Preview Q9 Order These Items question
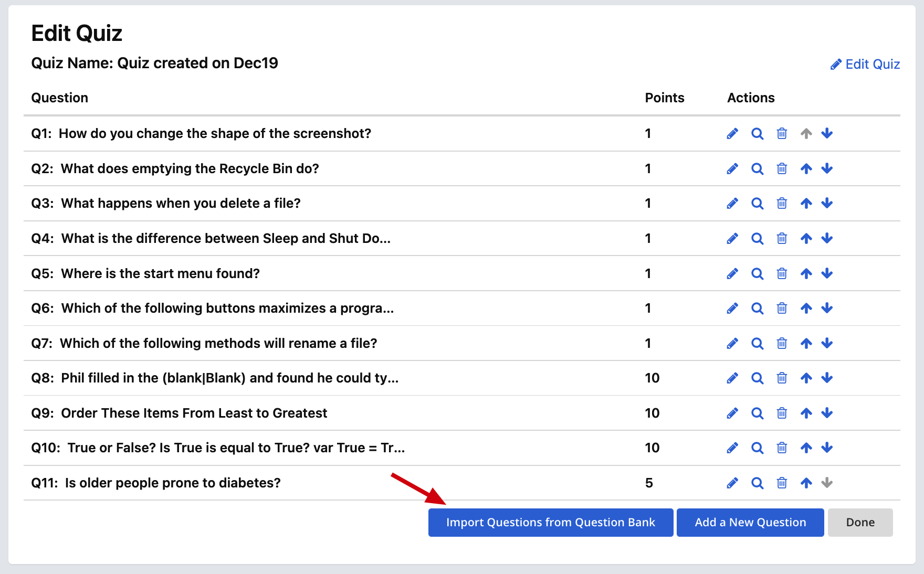This screenshot has width=924, height=574. click(757, 413)
